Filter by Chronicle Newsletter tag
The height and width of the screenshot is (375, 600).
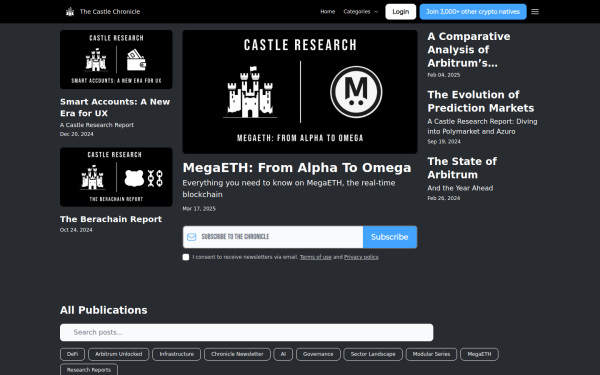click(x=237, y=354)
